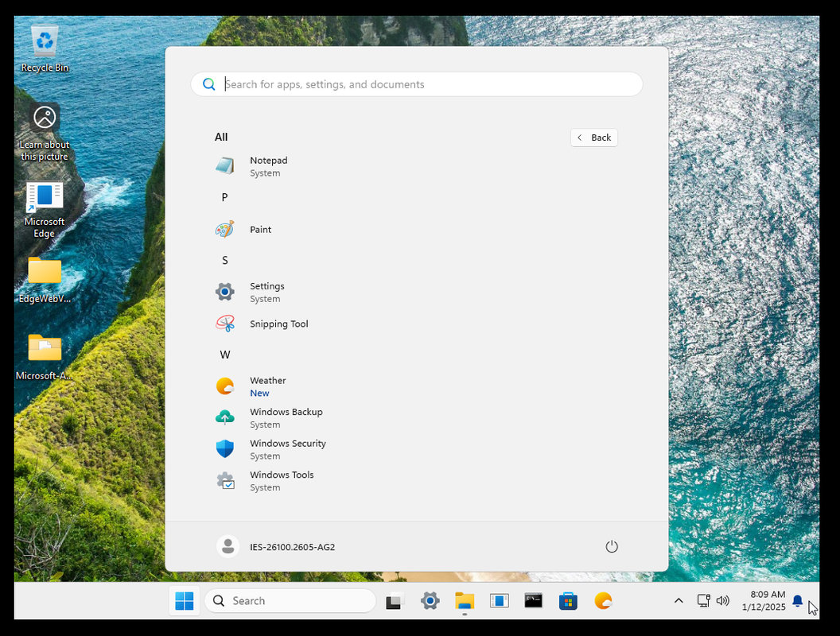Launch Snipping Tool scissors icon
This screenshot has width=840, height=636.
tap(225, 324)
